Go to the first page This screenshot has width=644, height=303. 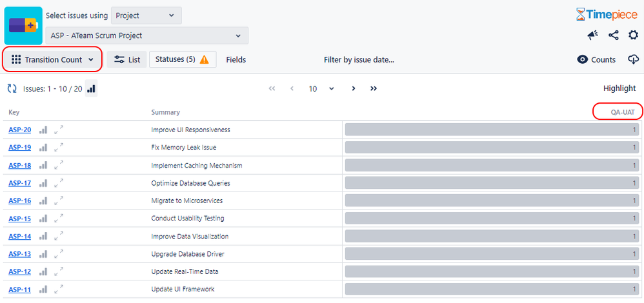coord(272,88)
